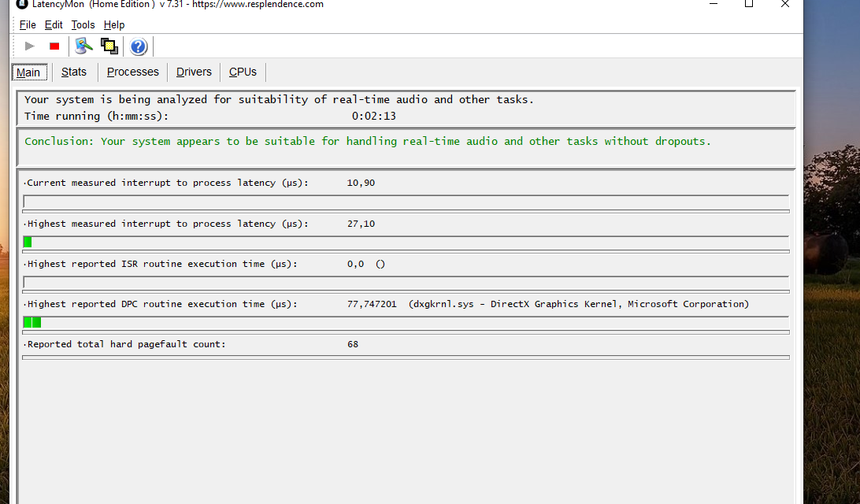Maximize the LatencyMon window
860x504 pixels.
(x=749, y=4)
